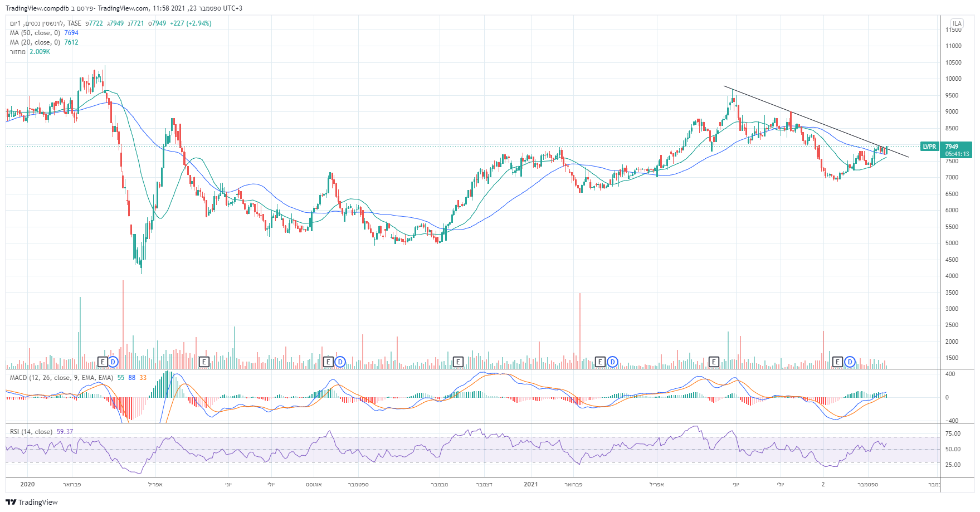Click the orange MACD signal value 33
This screenshot has height=512, width=980.
(x=143, y=378)
